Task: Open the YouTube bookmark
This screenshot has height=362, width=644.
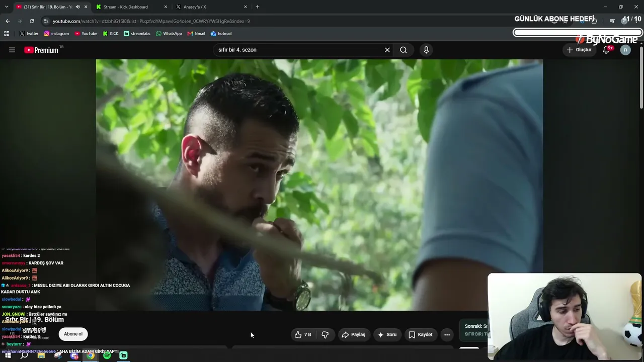Action: 86,33
